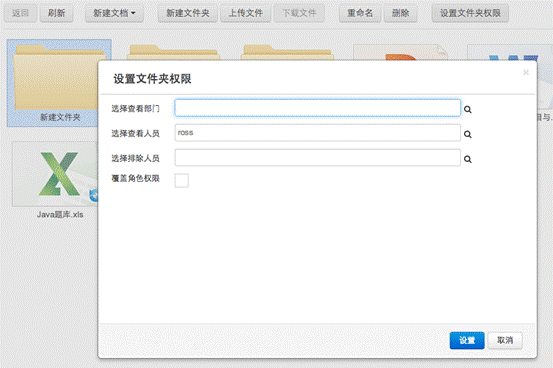This screenshot has height=368, width=553.
Task: Confirm with the blue 设置 button
Action: pos(467,340)
